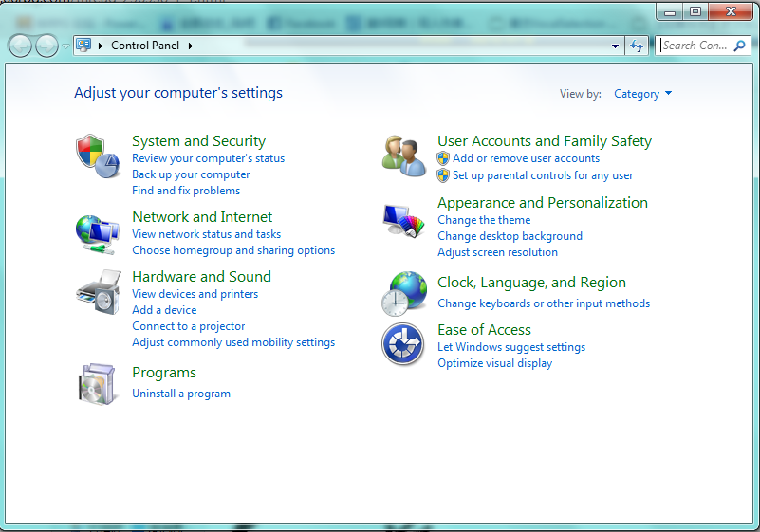This screenshot has width=760, height=532.
Task: Expand the address bar history dropdown
Action: [615, 46]
